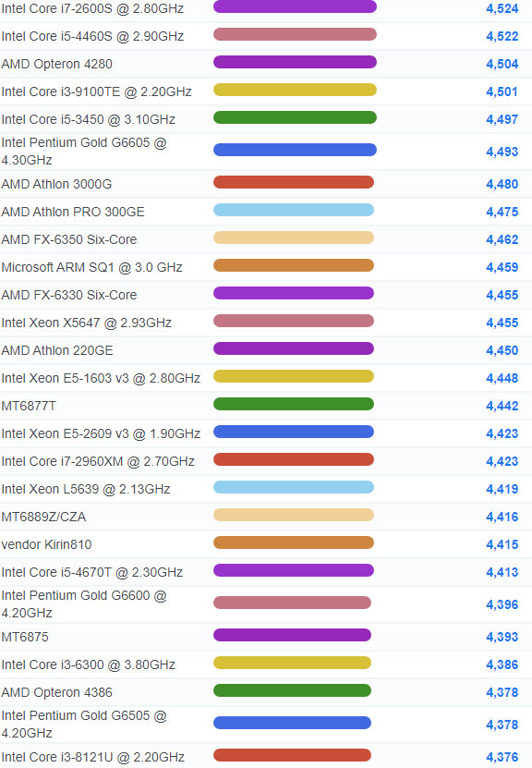Viewport: 532px width, 768px height.
Task: Click the MT6889Z/CZA link
Action: 43,517
